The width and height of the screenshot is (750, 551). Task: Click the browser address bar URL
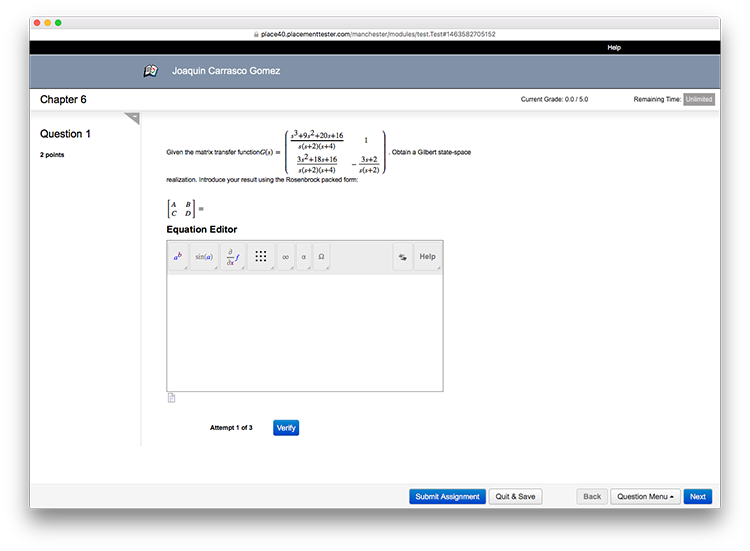click(378, 34)
